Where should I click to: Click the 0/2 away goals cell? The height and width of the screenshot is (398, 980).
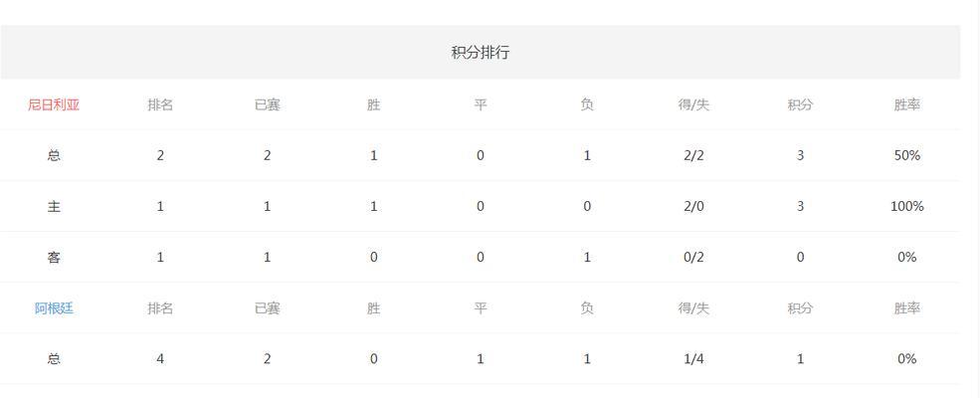click(x=693, y=257)
